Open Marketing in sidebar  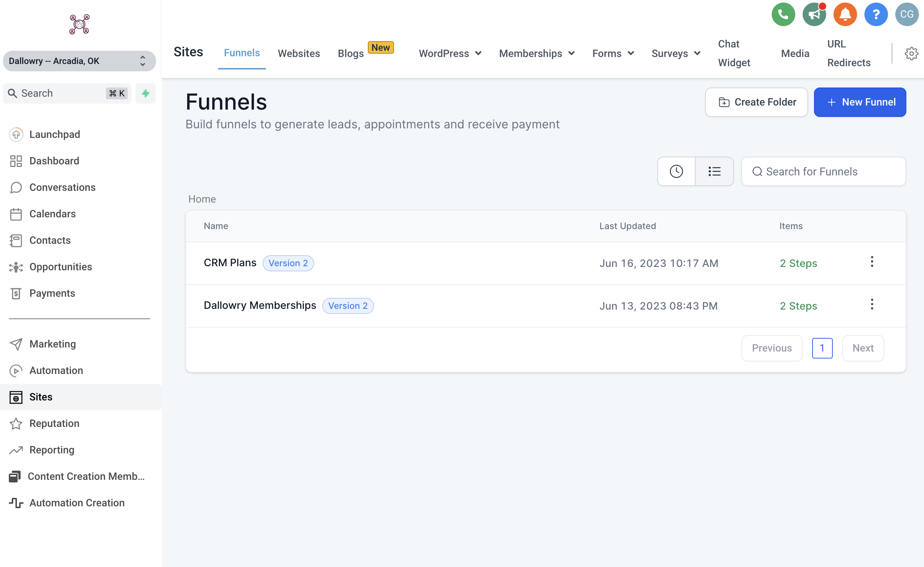[53, 344]
